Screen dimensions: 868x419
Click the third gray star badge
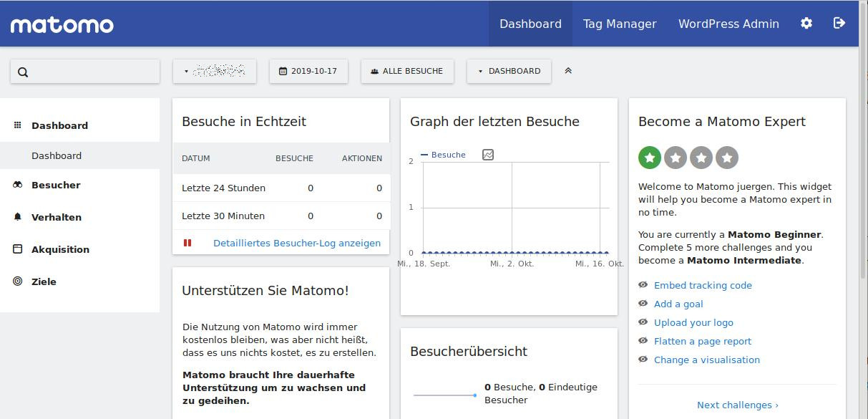701,158
